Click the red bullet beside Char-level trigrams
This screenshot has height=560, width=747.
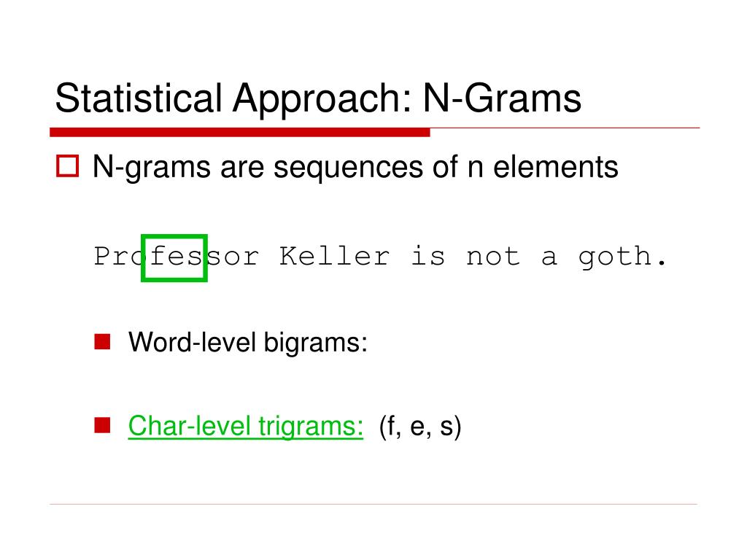(x=102, y=425)
